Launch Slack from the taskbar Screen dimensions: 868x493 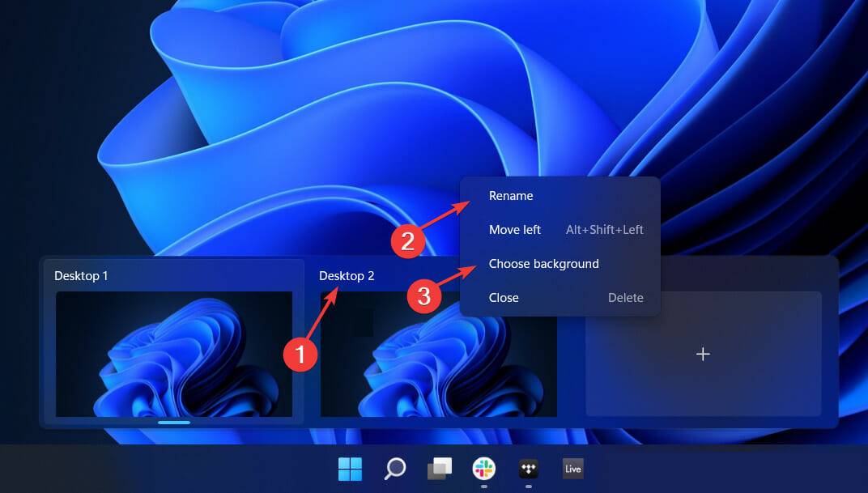tap(484, 468)
